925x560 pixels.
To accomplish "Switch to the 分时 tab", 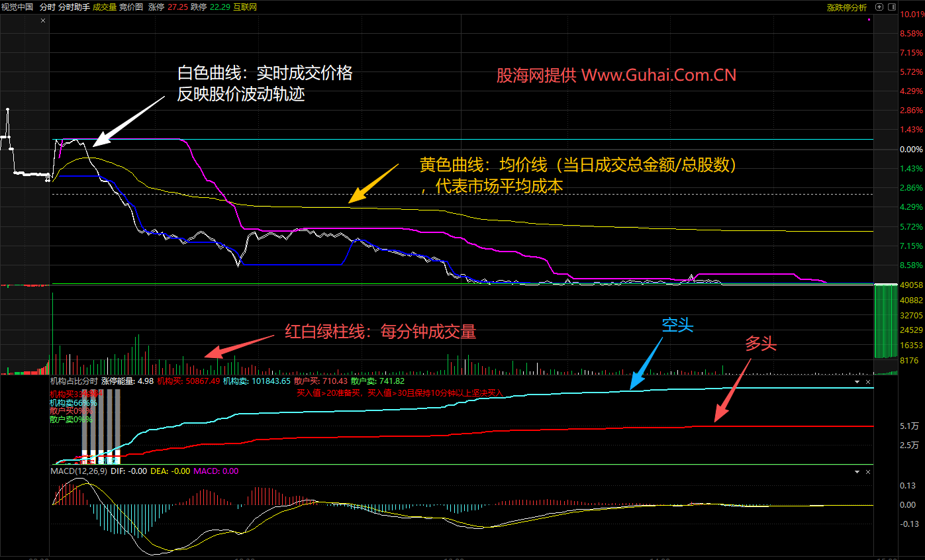I will [x=47, y=7].
